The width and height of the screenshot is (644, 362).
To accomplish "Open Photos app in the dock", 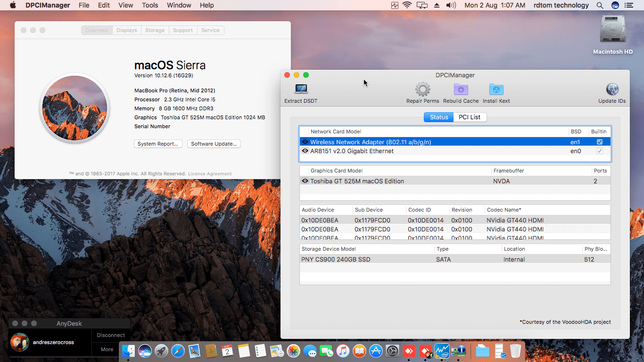I will click(293, 351).
